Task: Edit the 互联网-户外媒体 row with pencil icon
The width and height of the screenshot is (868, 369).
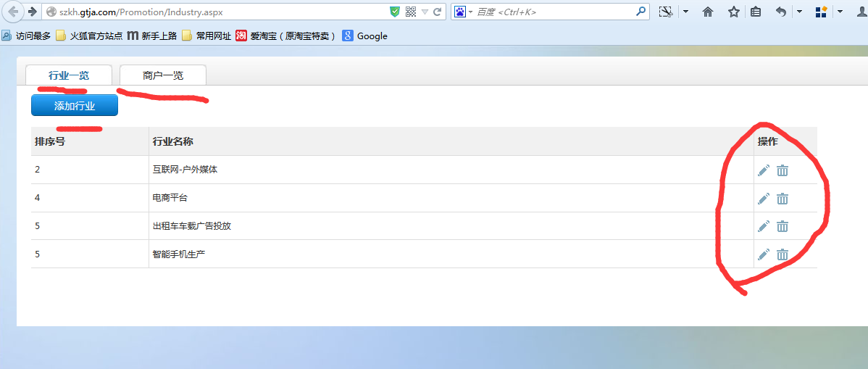Action: tap(764, 170)
